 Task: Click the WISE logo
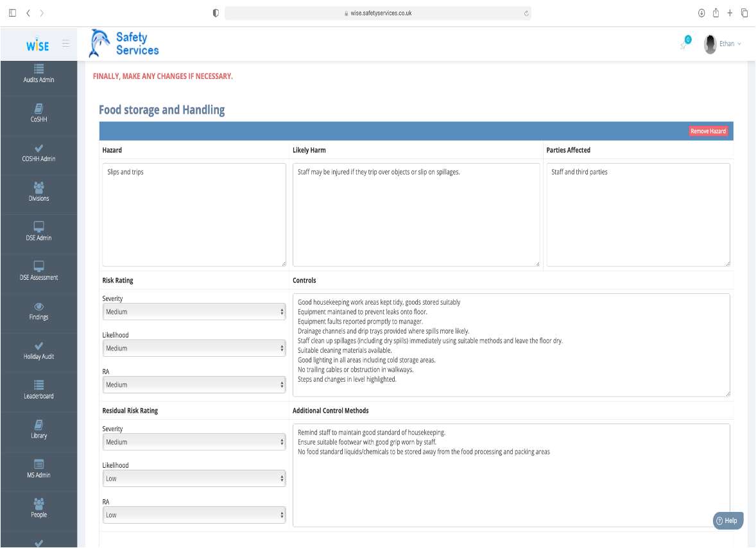[38, 45]
